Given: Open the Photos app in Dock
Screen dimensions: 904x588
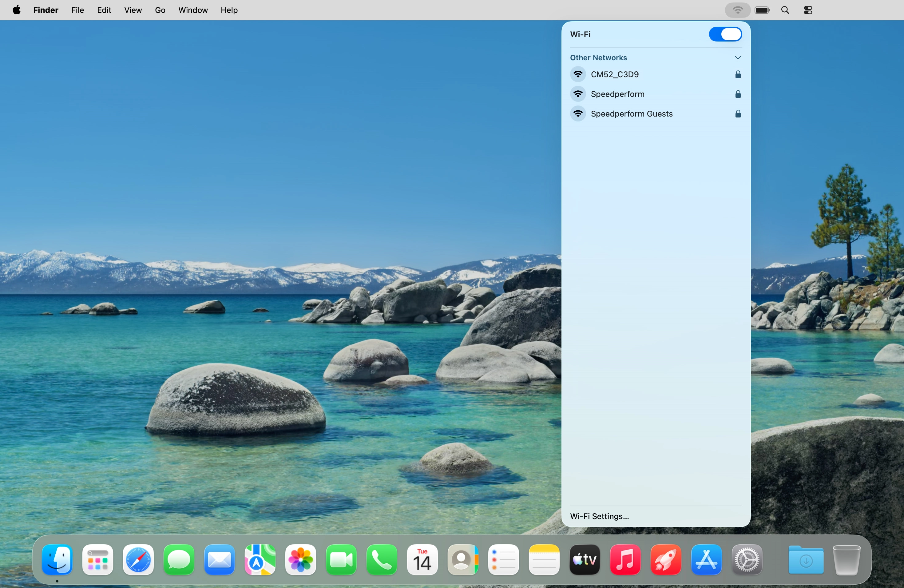Looking at the screenshot, I should 300,560.
